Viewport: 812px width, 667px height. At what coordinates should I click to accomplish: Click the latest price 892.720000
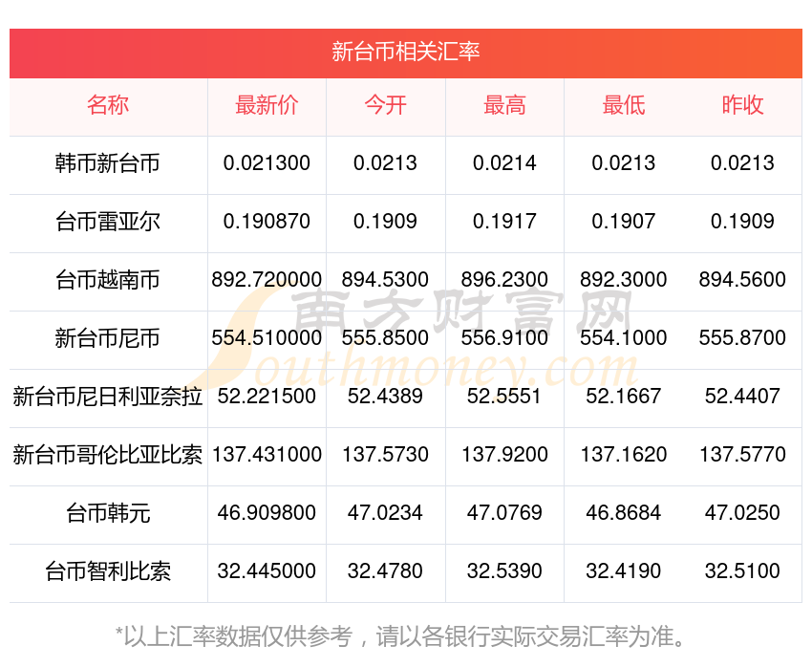coord(267,280)
